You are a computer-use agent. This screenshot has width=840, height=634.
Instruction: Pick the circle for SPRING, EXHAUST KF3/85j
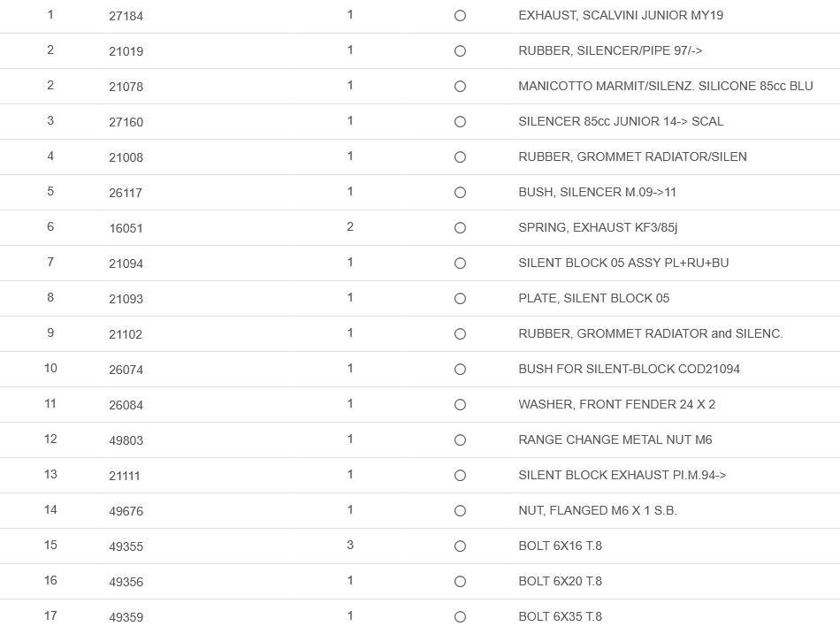[460, 228]
